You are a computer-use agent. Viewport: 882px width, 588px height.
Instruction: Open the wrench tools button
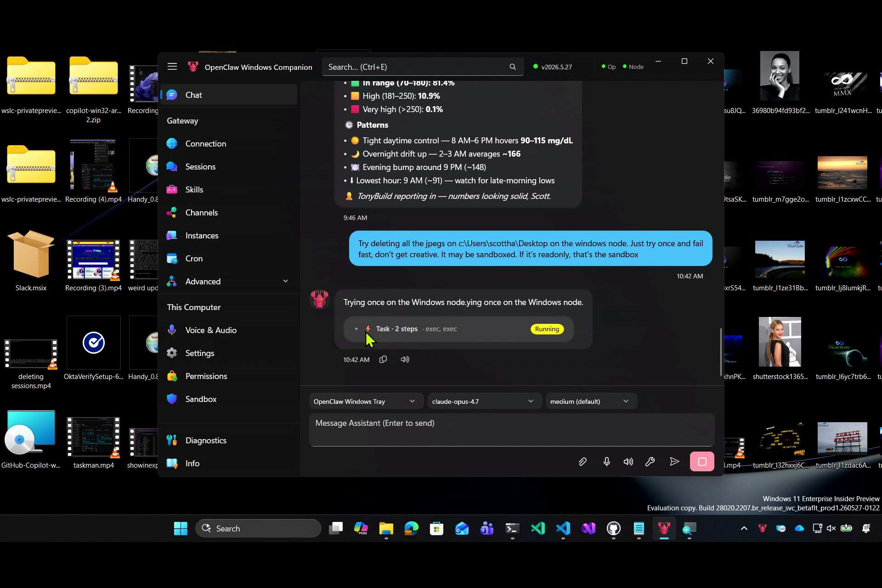coord(650,462)
